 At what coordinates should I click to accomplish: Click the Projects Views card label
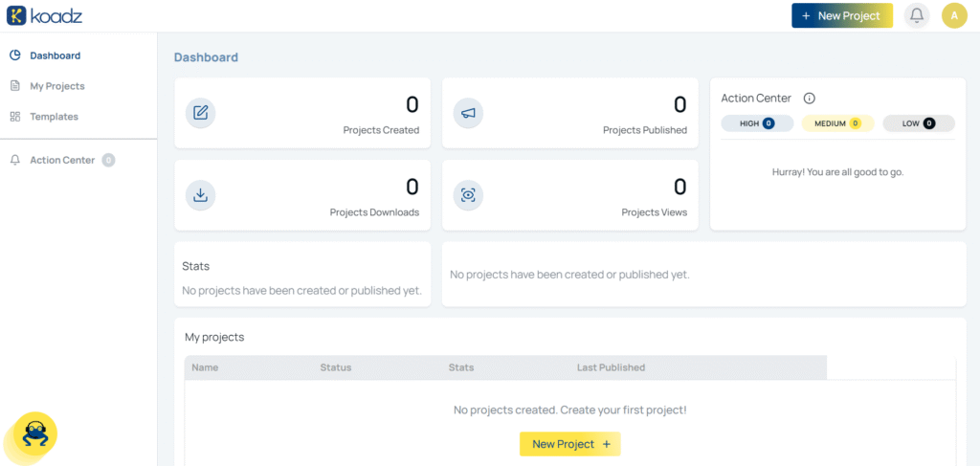pyautogui.click(x=655, y=211)
